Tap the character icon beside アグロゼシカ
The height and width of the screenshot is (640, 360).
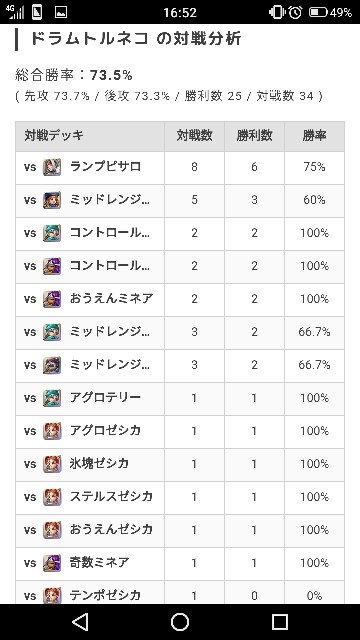pos(52,431)
